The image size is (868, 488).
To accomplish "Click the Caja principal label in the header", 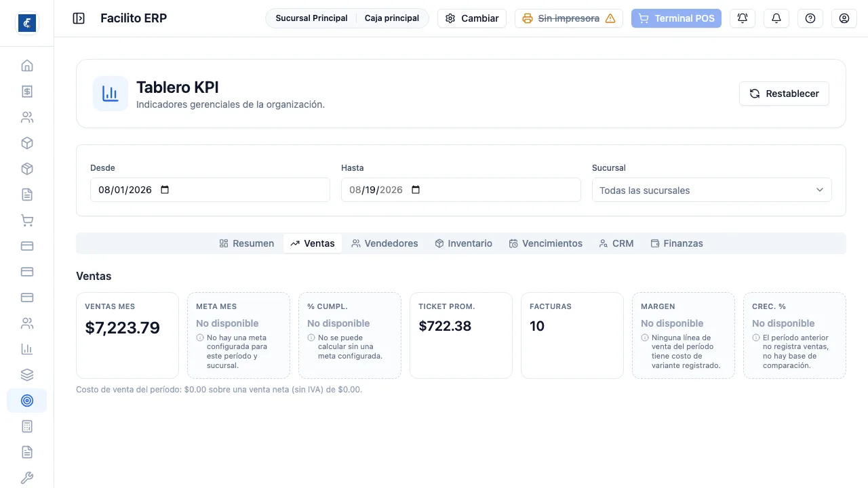I will click(392, 18).
